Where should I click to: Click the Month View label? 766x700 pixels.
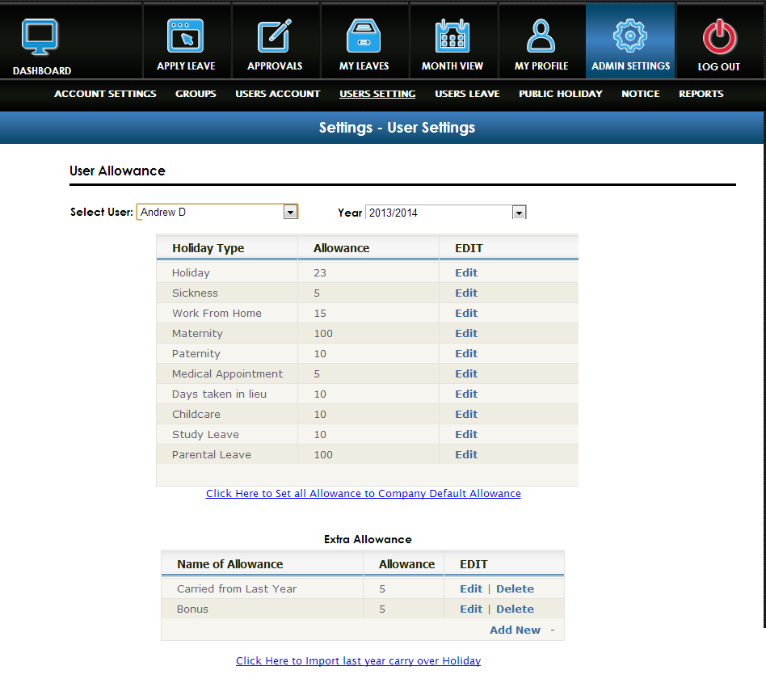tap(452, 66)
